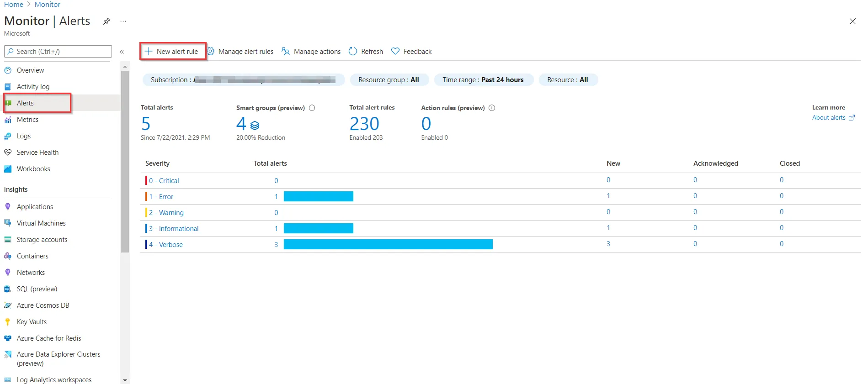Click the Logs icon in sidebar
Viewport: 868px width, 384px height.
pyautogui.click(x=8, y=136)
